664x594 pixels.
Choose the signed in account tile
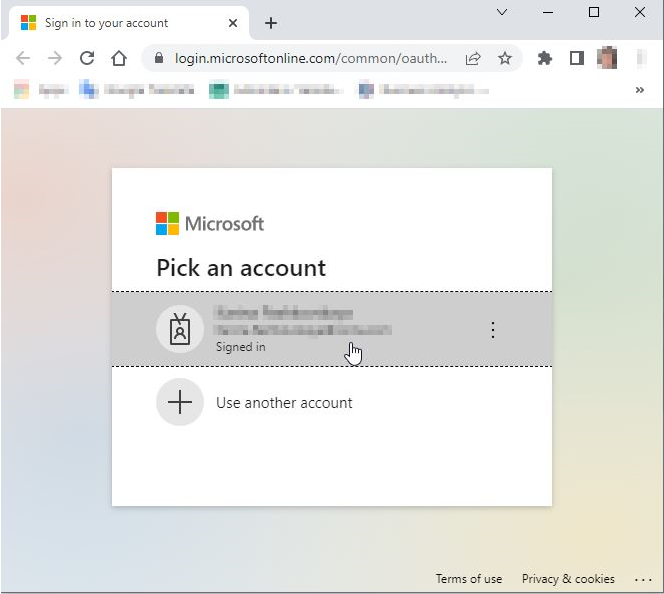pyautogui.click(x=332, y=329)
